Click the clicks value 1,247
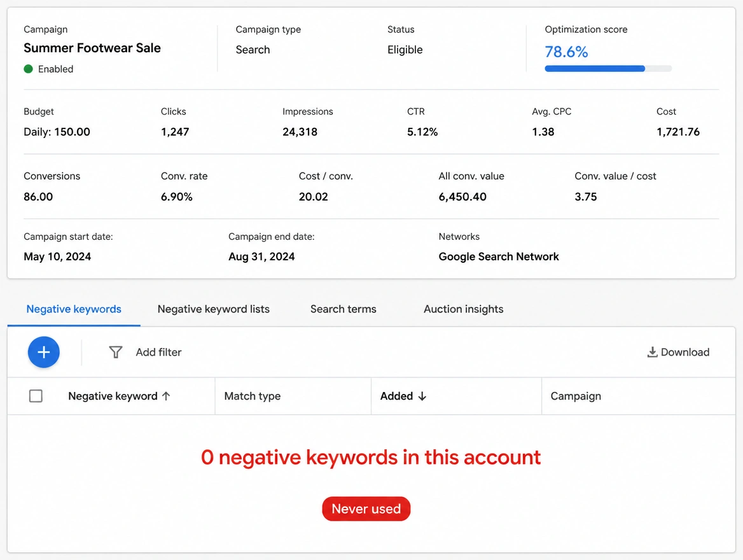The height and width of the screenshot is (560, 743). (x=175, y=132)
